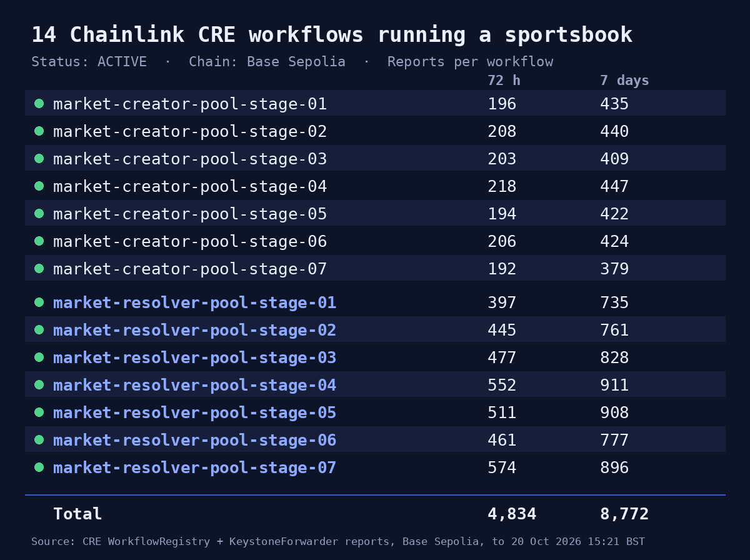
Task: Click green status dot for market-resolver-pool-stage-03
Action: [x=39, y=357]
